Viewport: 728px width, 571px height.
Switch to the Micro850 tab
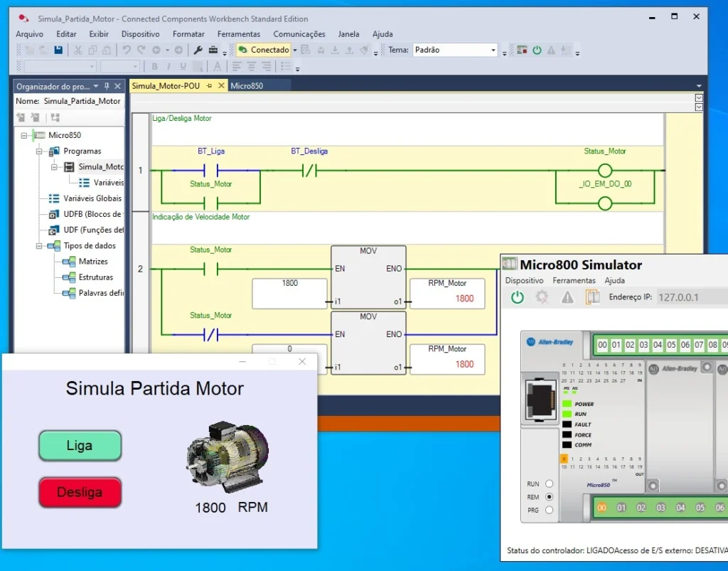click(247, 86)
